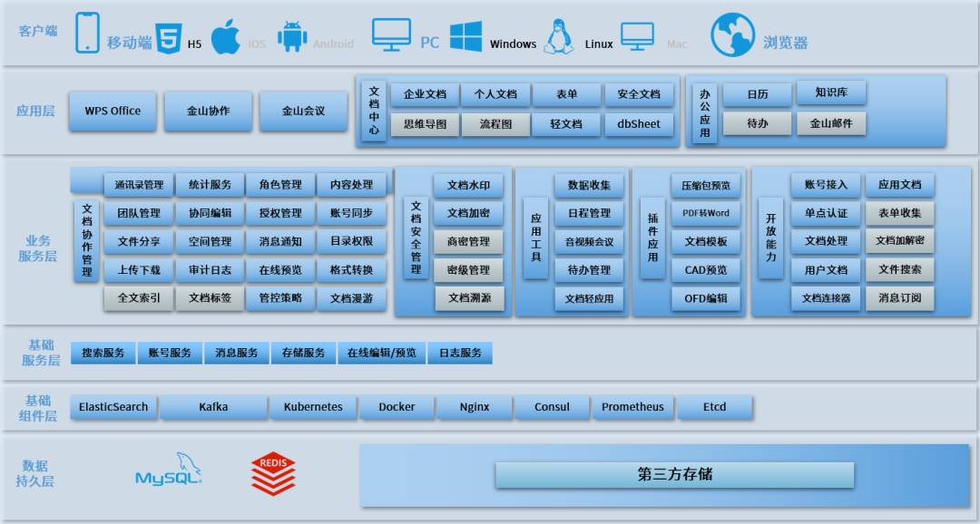The height and width of the screenshot is (524, 980).
Task: Click the MySQL dolphin logo
Action: (x=169, y=469)
